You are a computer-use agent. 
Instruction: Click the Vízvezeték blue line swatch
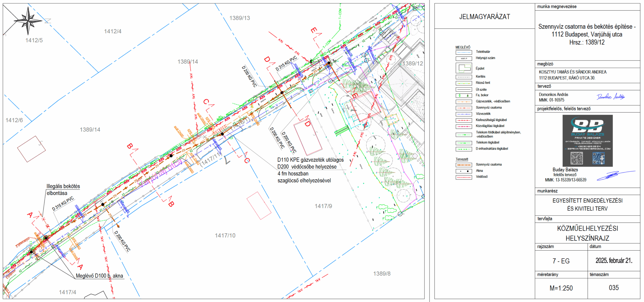pos(464,114)
